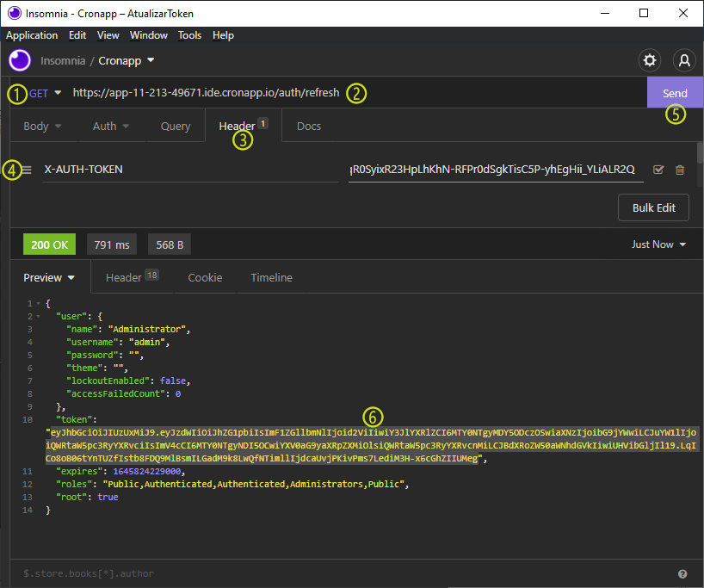The height and width of the screenshot is (588, 704).
Task: Open the Help menu
Action: [x=223, y=35]
